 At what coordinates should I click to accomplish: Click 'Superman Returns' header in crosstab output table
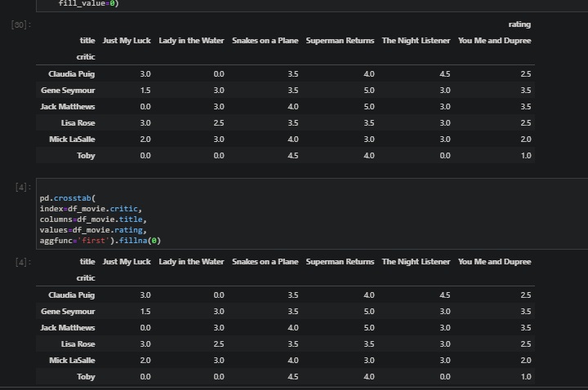click(340, 262)
